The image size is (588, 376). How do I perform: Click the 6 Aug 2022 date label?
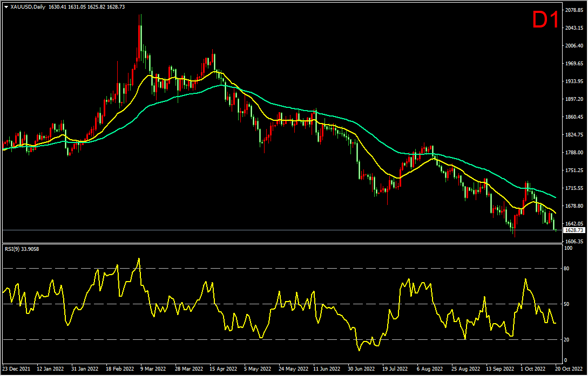click(430, 369)
